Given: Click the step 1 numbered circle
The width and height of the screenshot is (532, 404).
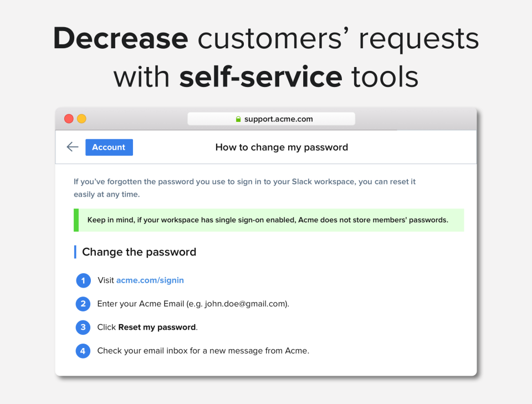Looking at the screenshot, I should 83,280.
